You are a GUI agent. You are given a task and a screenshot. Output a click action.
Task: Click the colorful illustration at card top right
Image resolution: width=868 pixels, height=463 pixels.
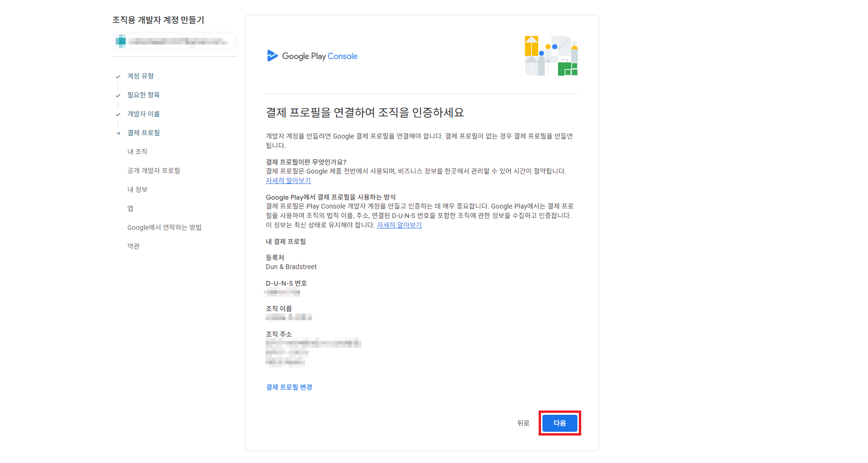(551, 56)
